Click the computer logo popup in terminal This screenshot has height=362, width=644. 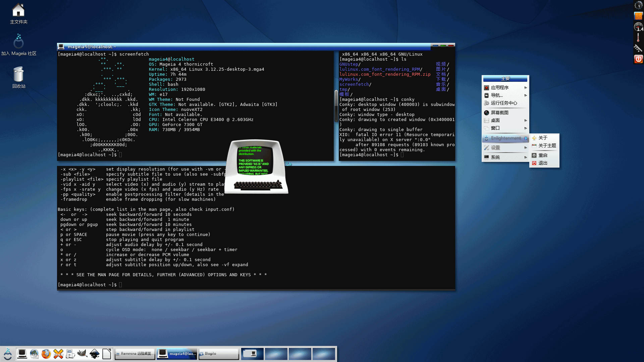click(x=256, y=167)
